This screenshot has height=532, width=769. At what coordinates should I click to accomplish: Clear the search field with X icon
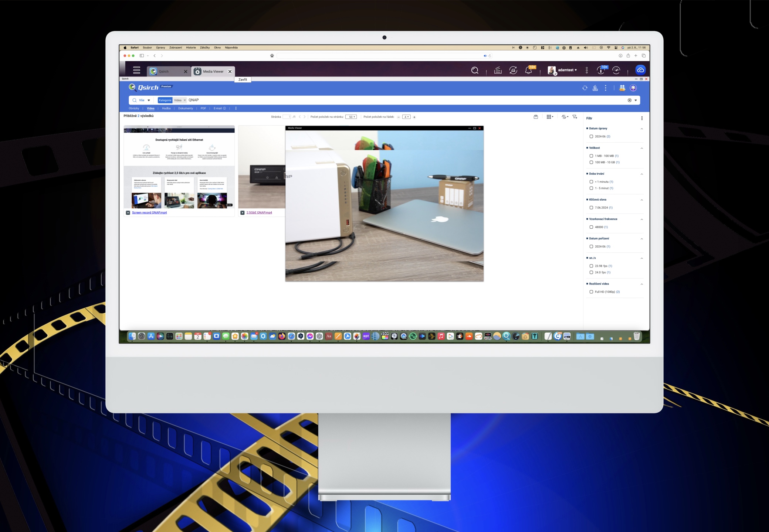[629, 100]
